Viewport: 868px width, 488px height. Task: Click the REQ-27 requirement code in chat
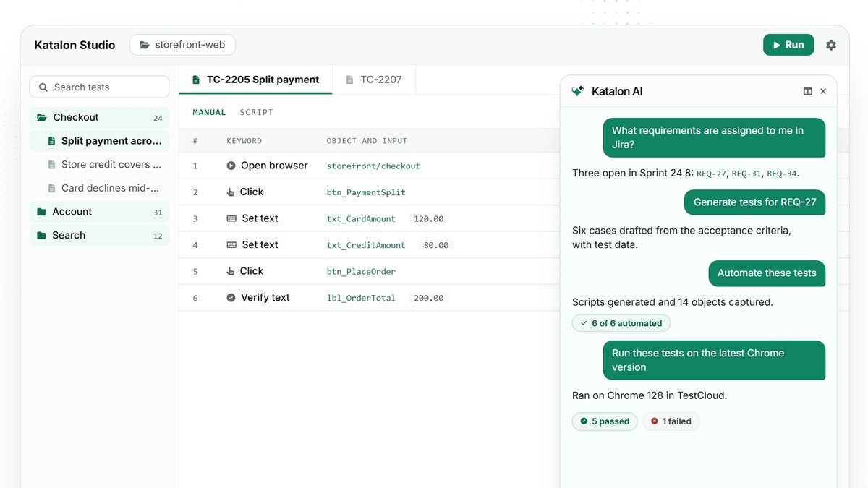[712, 174]
